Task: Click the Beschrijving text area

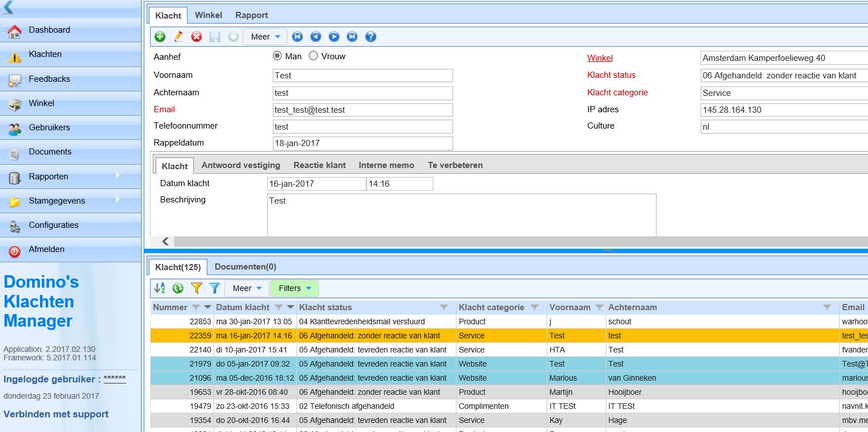Action: (x=462, y=215)
